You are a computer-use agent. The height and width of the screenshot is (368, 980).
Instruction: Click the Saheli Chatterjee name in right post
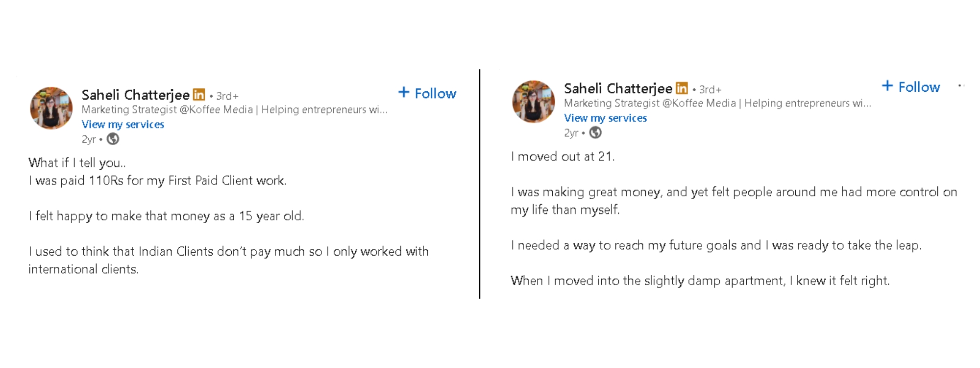click(x=618, y=88)
